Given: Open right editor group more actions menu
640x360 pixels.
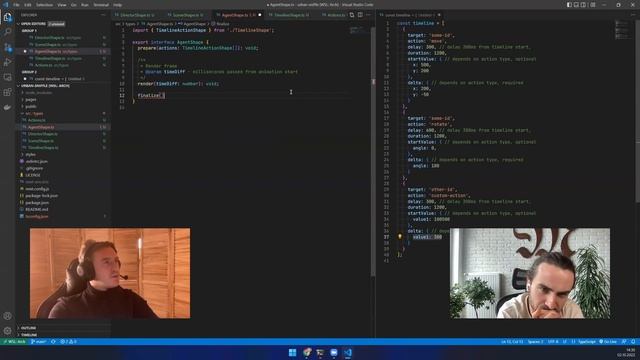Looking at the screenshot, I should [x=633, y=15].
